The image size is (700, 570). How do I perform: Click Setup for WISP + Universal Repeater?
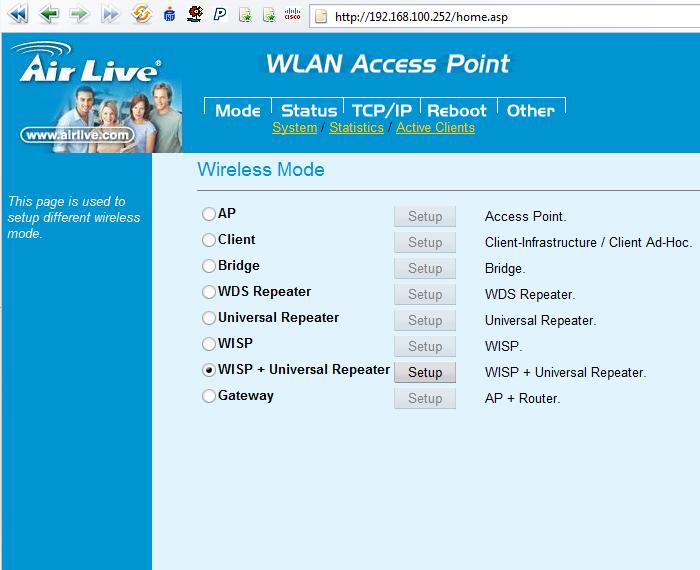[x=424, y=372]
